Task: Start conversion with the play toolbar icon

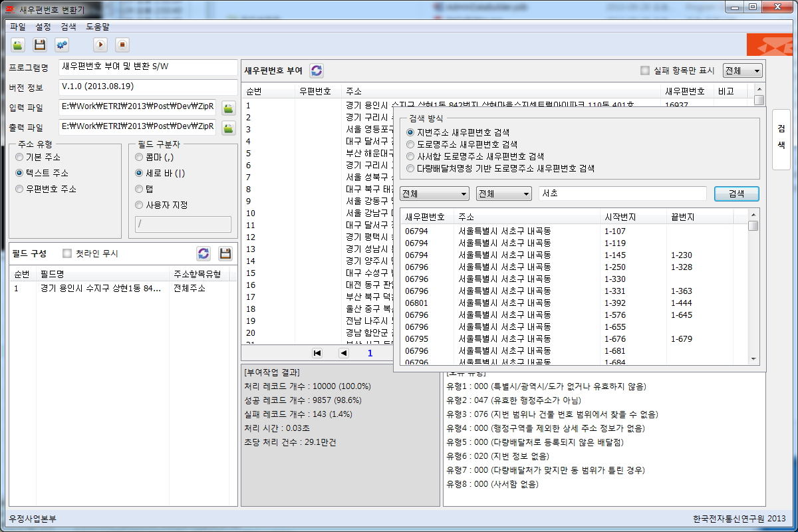Action: (100, 45)
